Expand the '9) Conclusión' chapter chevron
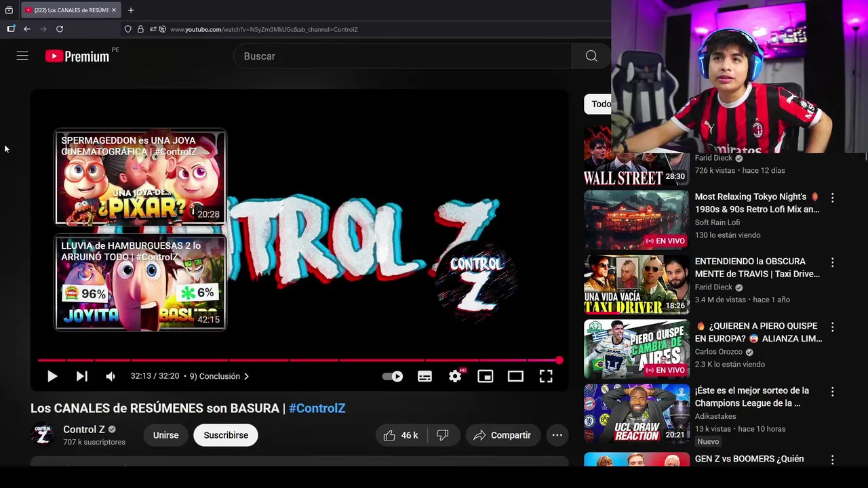 point(246,376)
